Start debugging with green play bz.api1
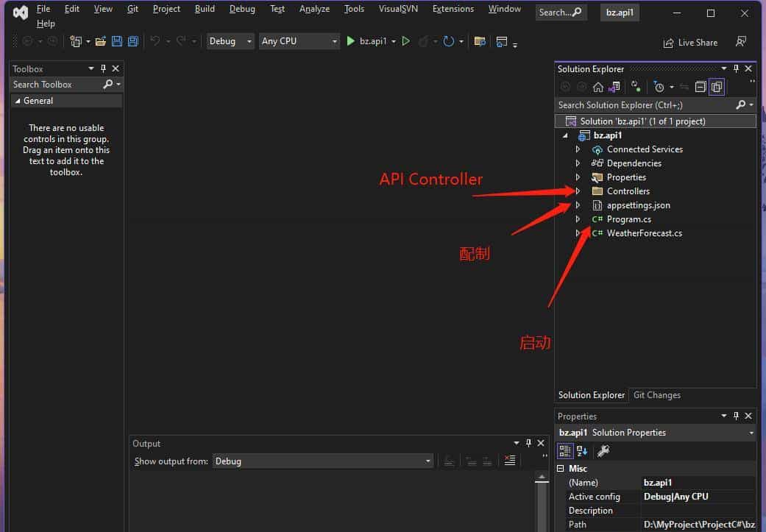The width and height of the screenshot is (766, 532). pyautogui.click(x=367, y=41)
